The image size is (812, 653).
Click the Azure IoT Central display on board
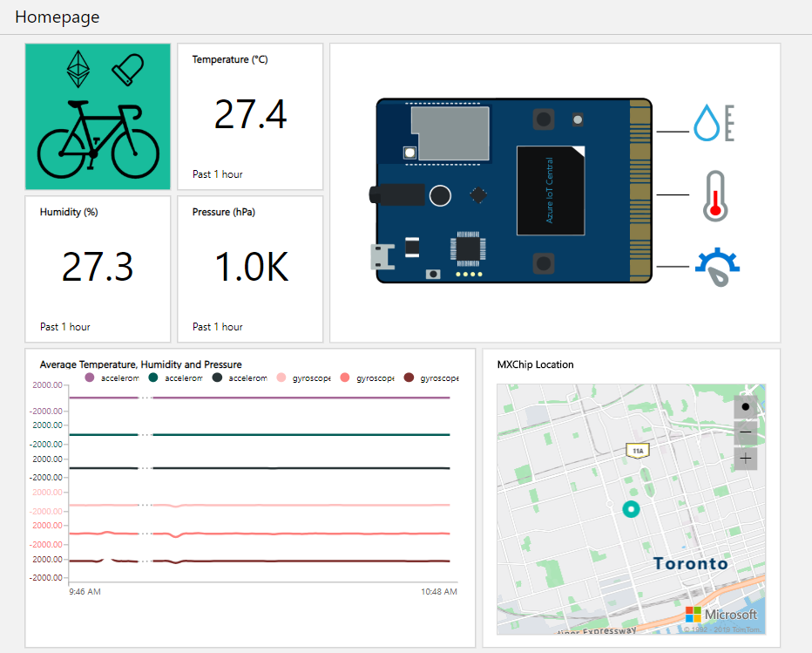coord(551,191)
